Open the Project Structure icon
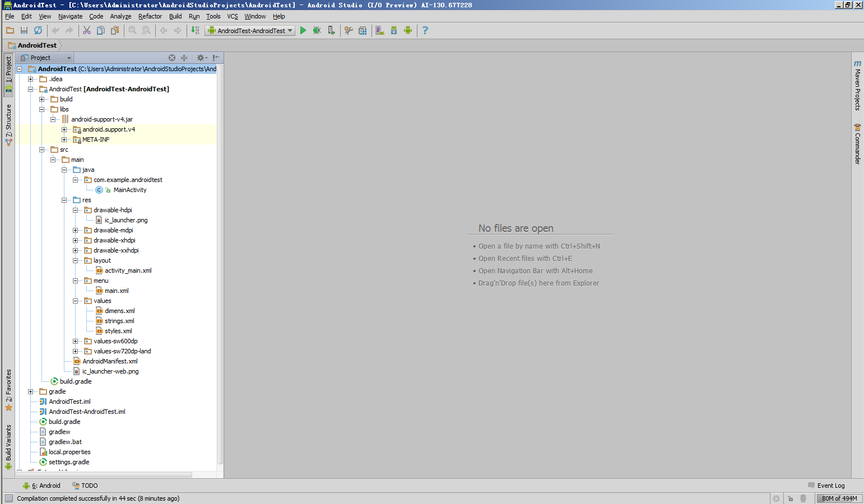This screenshot has height=504, width=864. click(x=363, y=30)
